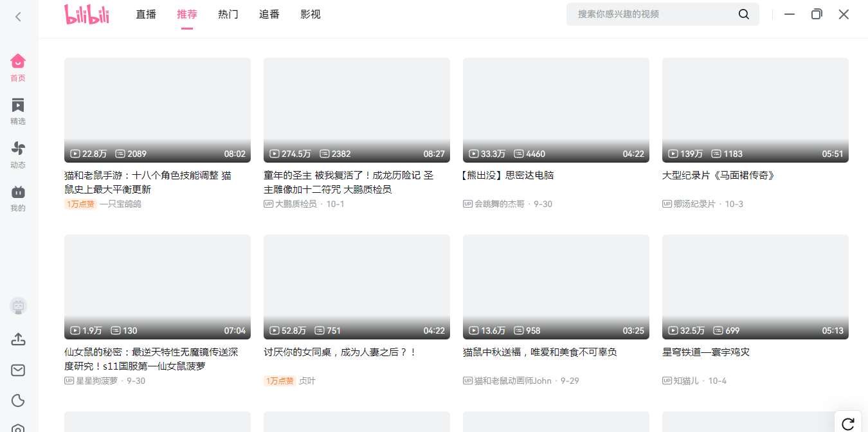Image resolution: width=868 pixels, height=432 pixels.
Task: Visit uploader 卿汤纪录片
Action: click(694, 204)
